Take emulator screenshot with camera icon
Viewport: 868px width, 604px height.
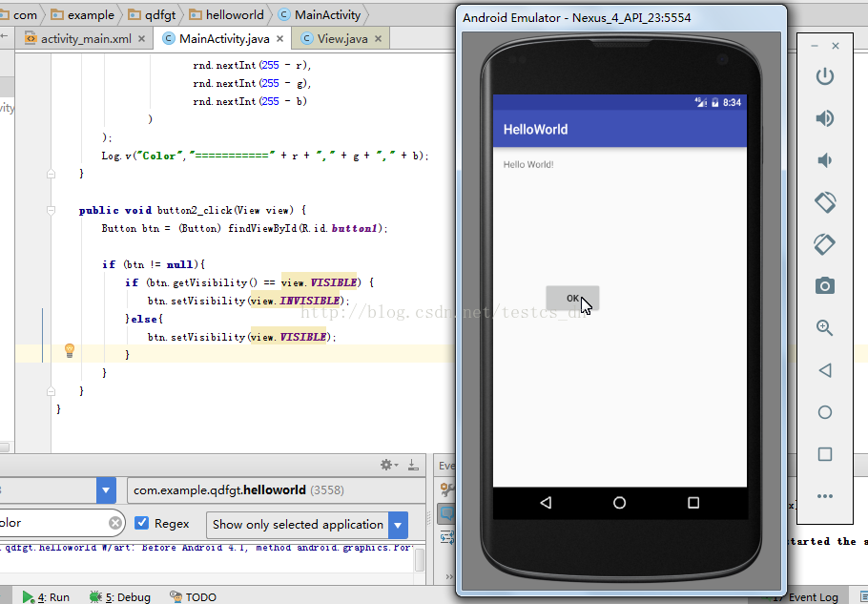[825, 285]
